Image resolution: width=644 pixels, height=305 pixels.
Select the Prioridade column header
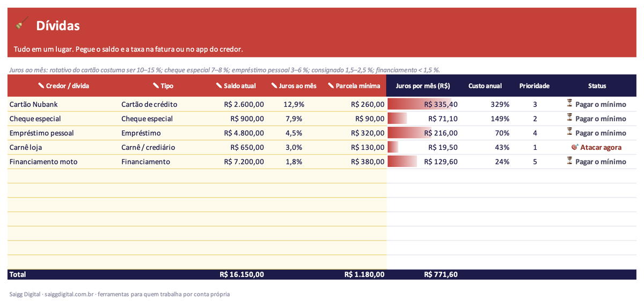point(535,86)
